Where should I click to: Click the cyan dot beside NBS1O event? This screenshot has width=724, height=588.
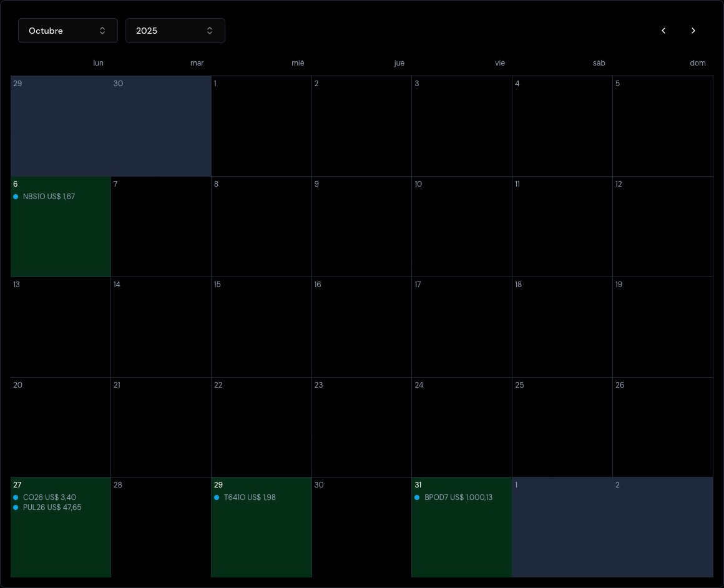[16, 197]
